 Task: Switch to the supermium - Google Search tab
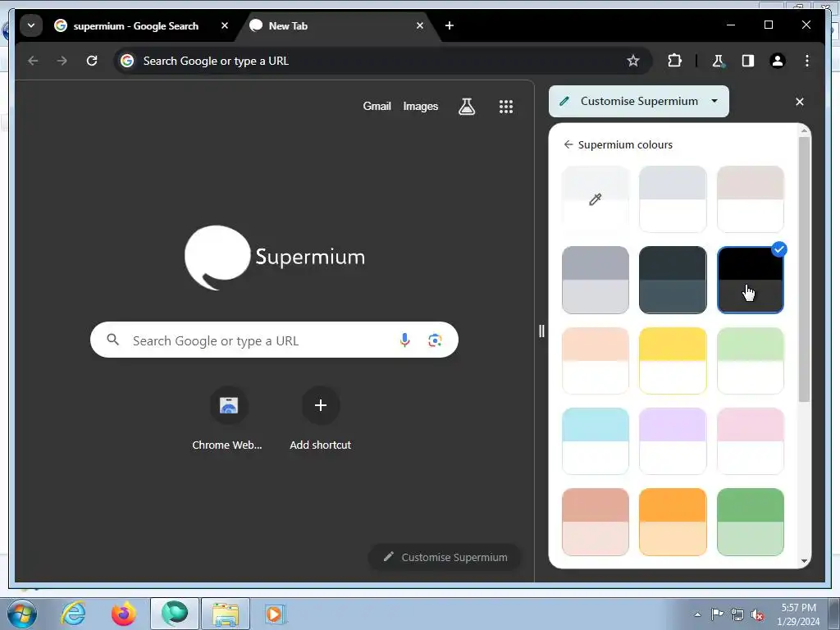135,25
